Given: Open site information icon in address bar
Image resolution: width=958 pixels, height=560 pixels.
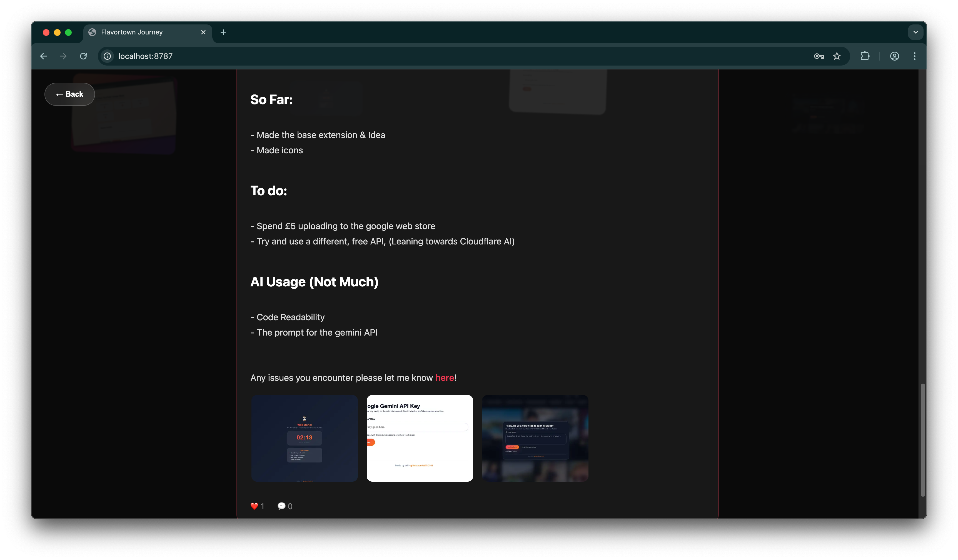Looking at the screenshot, I should [108, 56].
